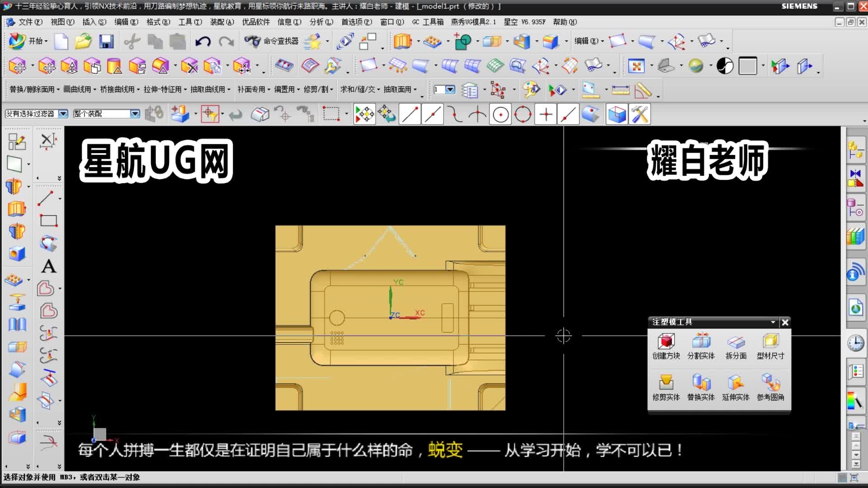Image resolution: width=868 pixels, height=488 pixels.
Task: Open the 文件(F) menu
Action: click(30, 22)
